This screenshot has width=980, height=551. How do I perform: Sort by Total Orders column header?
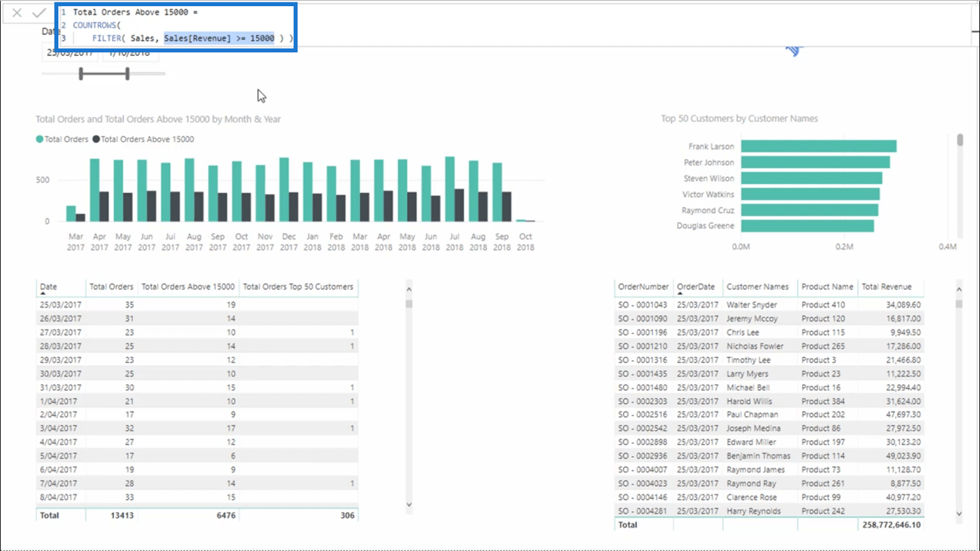coord(111,287)
